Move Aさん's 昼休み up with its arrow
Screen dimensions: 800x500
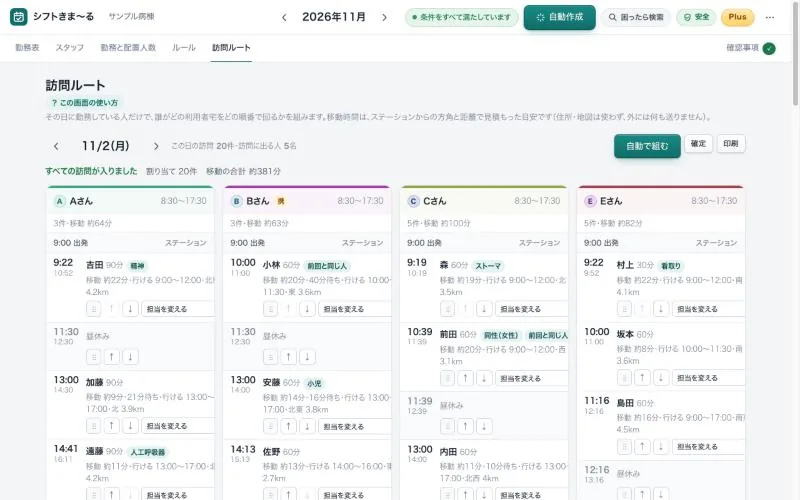112,357
